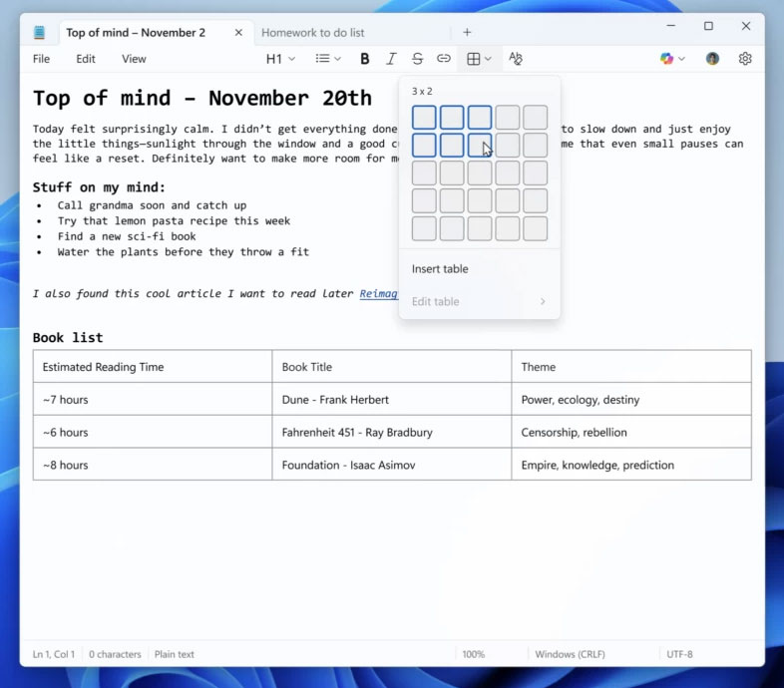The width and height of the screenshot is (784, 688).
Task: Open the Copilot icon
Action: (666, 59)
